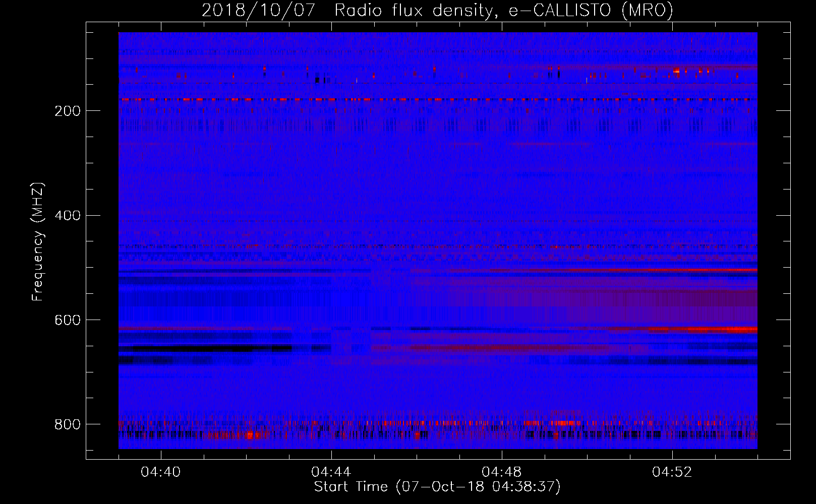
Task: Click the 600 frequency tick label
Action: [68, 320]
